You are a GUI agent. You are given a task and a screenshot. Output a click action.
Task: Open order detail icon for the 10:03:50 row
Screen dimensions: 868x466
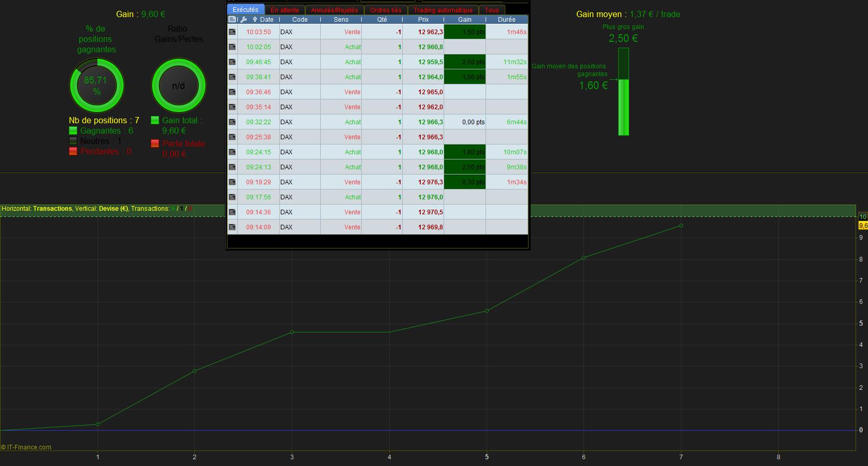click(x=232, y=32)
